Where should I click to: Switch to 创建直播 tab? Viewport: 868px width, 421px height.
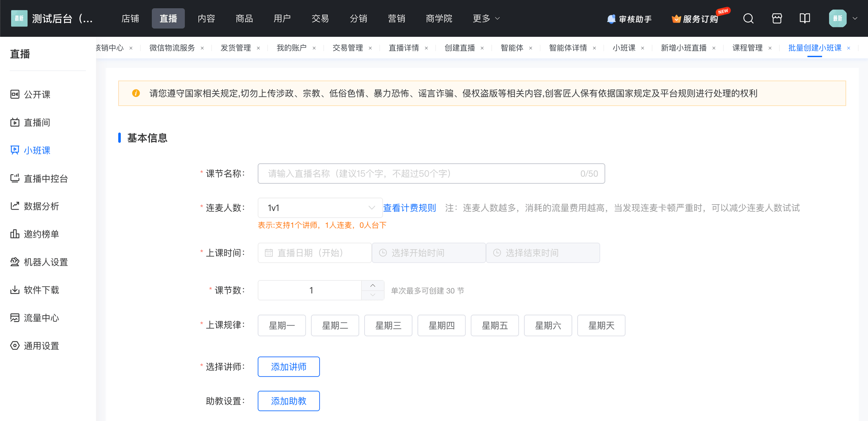click(460, 48)
